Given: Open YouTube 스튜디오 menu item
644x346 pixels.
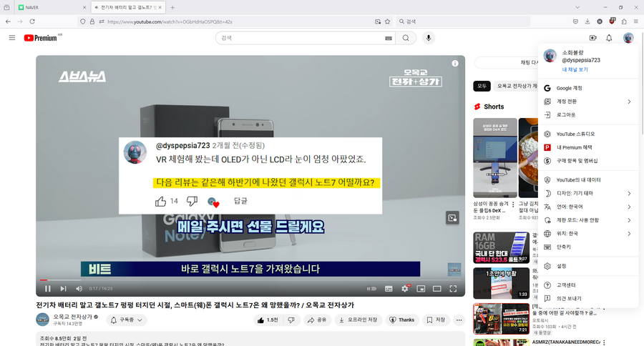Looking at the screenshot, I should pyautogui.click(x=587, y=134).
